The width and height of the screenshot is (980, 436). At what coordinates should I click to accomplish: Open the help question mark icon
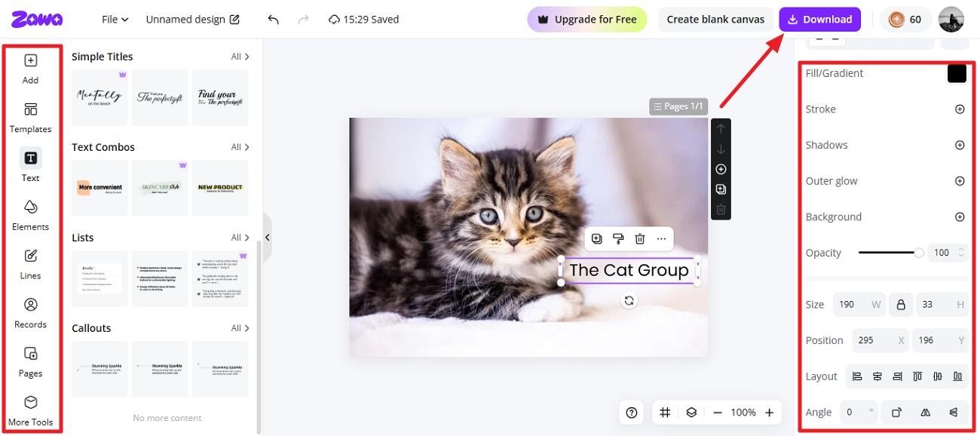pyautogui.click(x=632, y=413)
